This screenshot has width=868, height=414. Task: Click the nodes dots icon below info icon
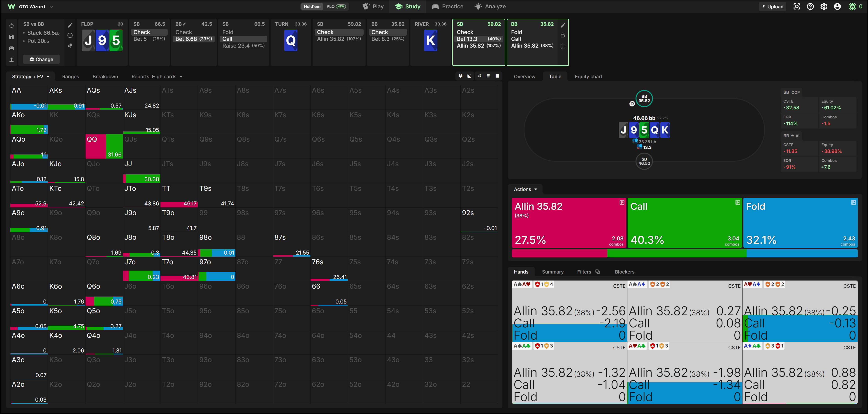(70, 46)
